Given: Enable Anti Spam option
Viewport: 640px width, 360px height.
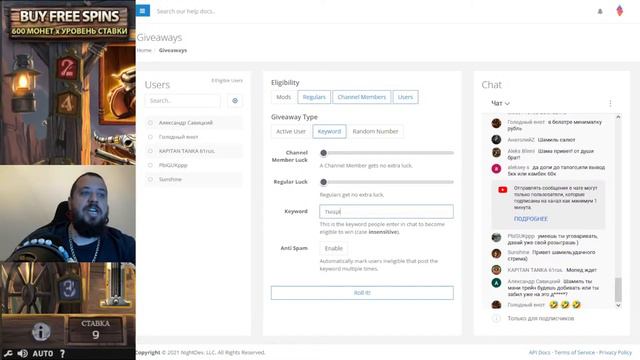Looking at the screenshot, I should 333,248.
